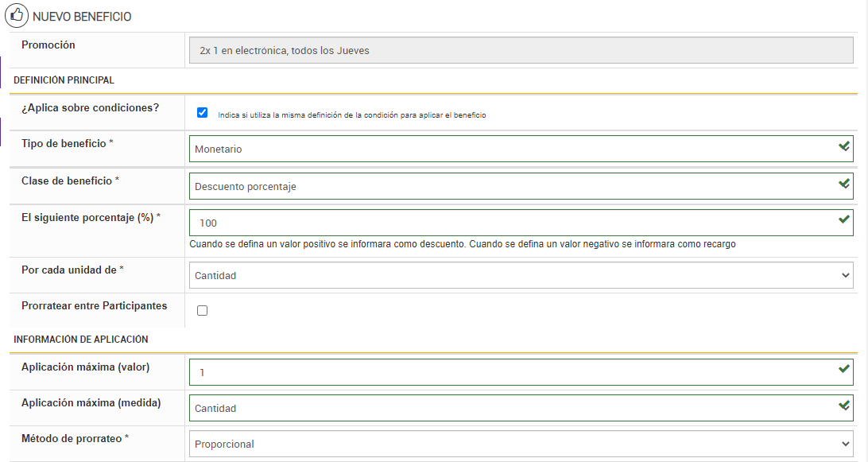Open Clase de beneficio Descuento porcentaje selector
The width and height of the screenshot is (868, 462).
509,186
